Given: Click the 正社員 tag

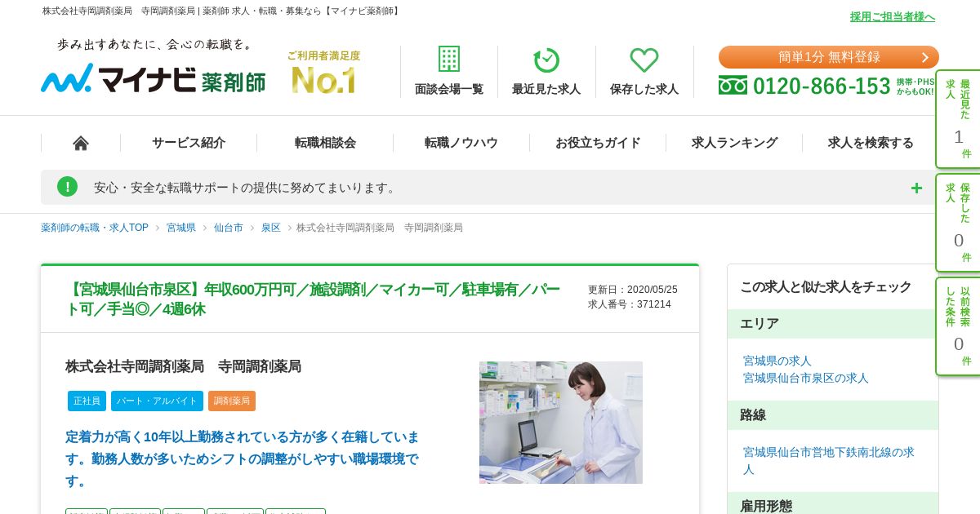Looking at the screenshot, I should (87, 401).
